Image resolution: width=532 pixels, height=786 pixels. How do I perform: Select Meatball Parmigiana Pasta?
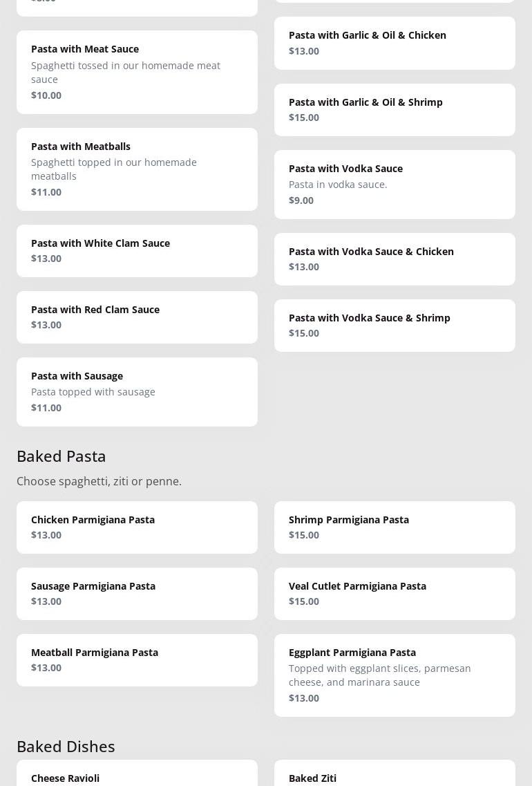(x=137, y=659)
